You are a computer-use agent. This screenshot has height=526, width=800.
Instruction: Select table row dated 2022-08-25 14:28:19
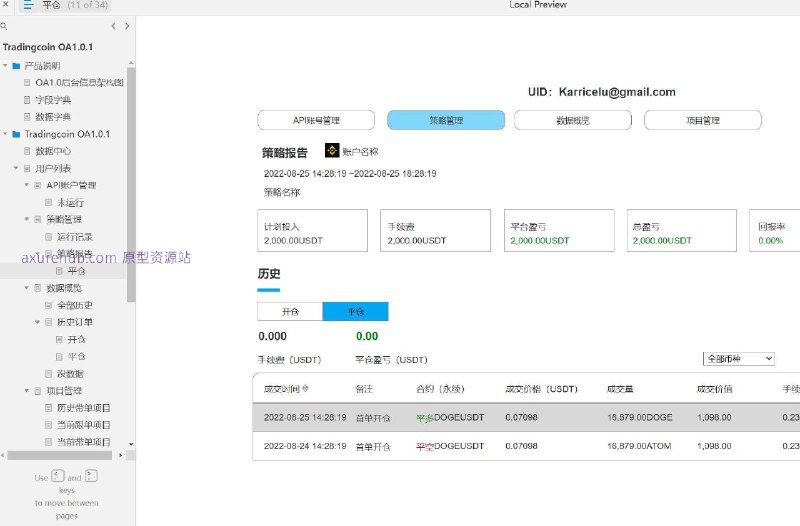[x=526, y=417]
